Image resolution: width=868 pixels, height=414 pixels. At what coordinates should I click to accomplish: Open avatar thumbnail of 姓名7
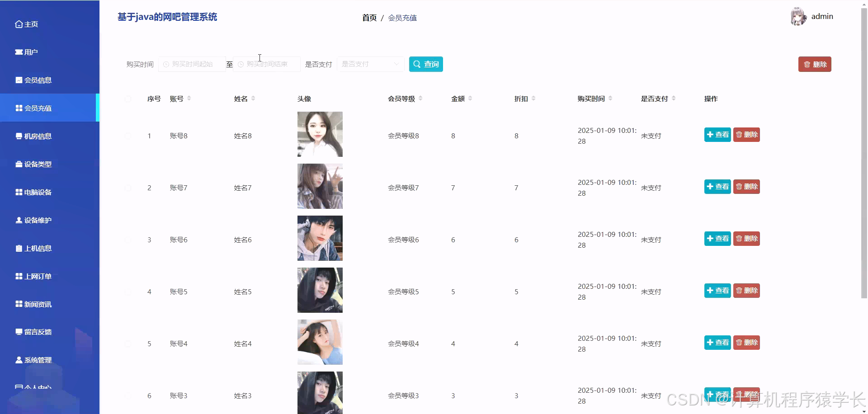click(320, 186)
